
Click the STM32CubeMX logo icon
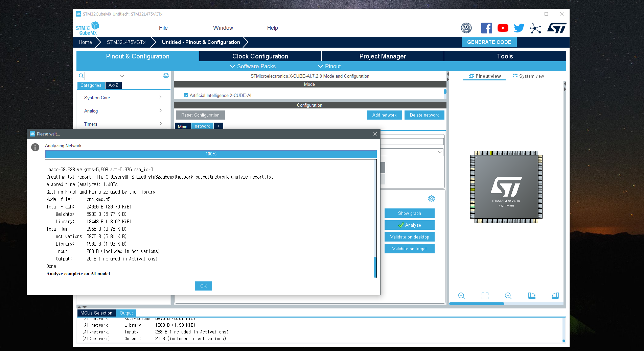pos(87,28)
